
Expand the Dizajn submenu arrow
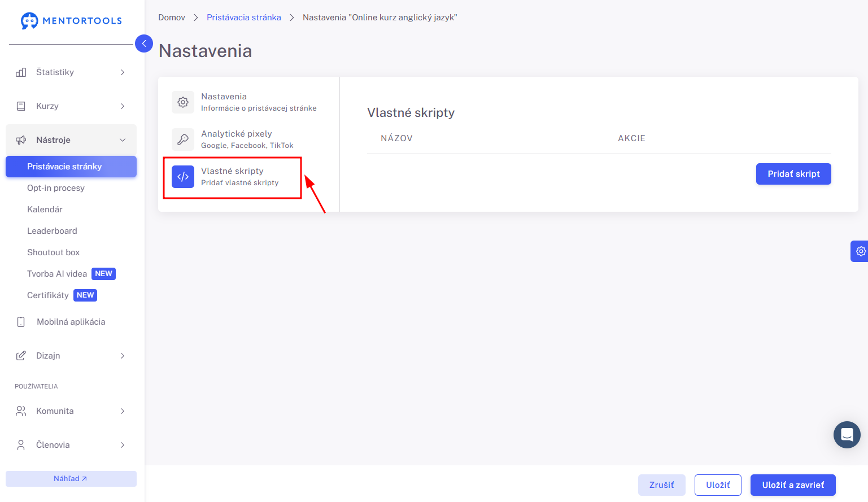(123, 356)
